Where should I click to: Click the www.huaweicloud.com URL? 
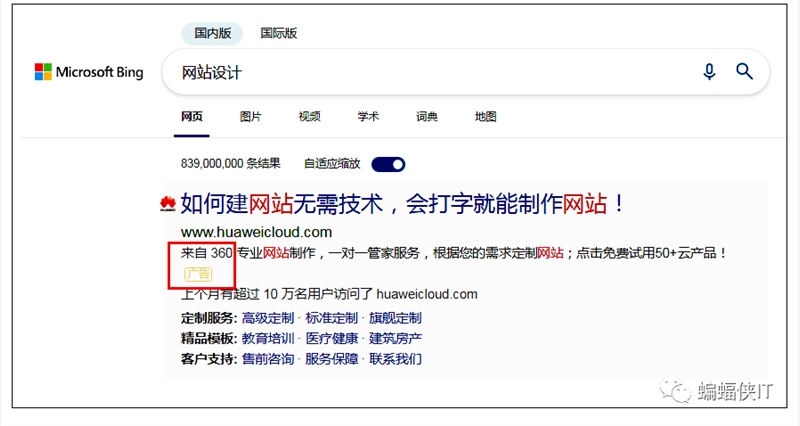pyautogui.click(x=256, y=232)
